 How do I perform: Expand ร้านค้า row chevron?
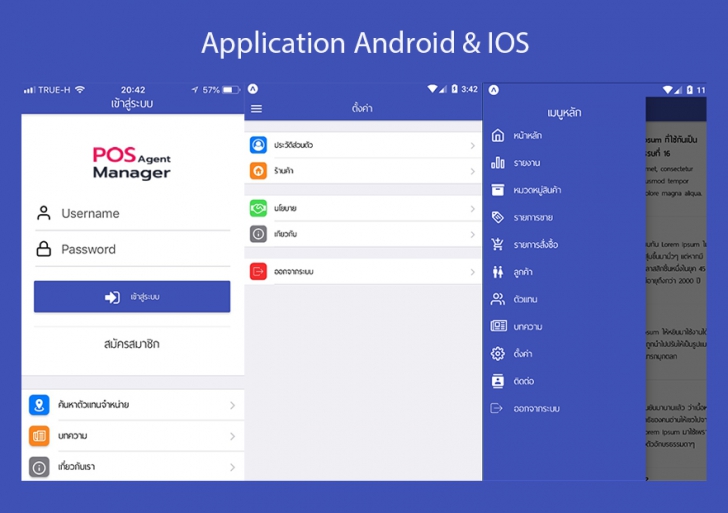[472, 171]
